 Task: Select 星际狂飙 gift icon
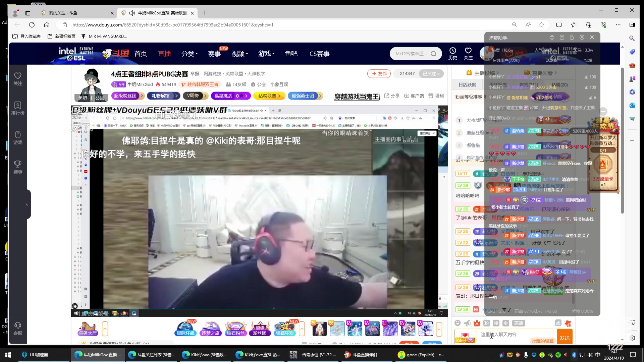185,328
